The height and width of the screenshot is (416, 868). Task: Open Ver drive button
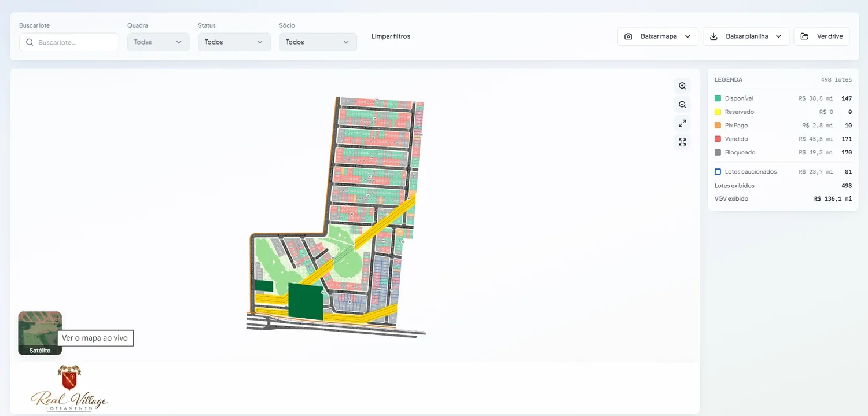point(822,36)
